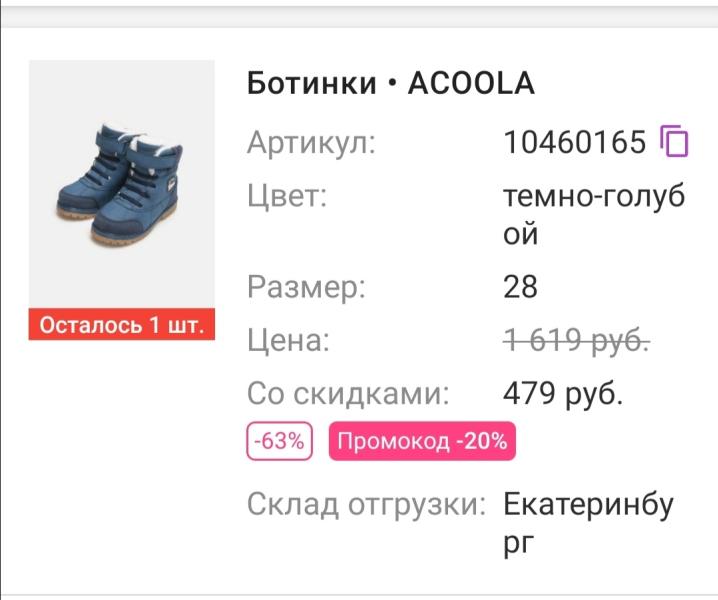The height and width of the screenshot is (600, 718).
Task: Click the 'Со скидками:' label
Action: point(348,394)
